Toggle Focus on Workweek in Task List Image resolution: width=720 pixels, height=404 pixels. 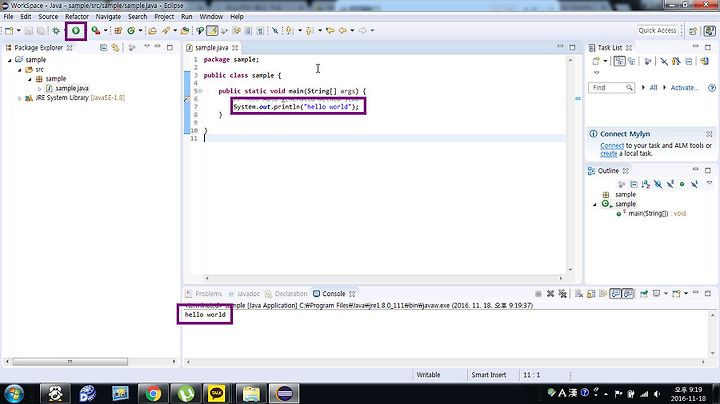[x=648, y=61]
